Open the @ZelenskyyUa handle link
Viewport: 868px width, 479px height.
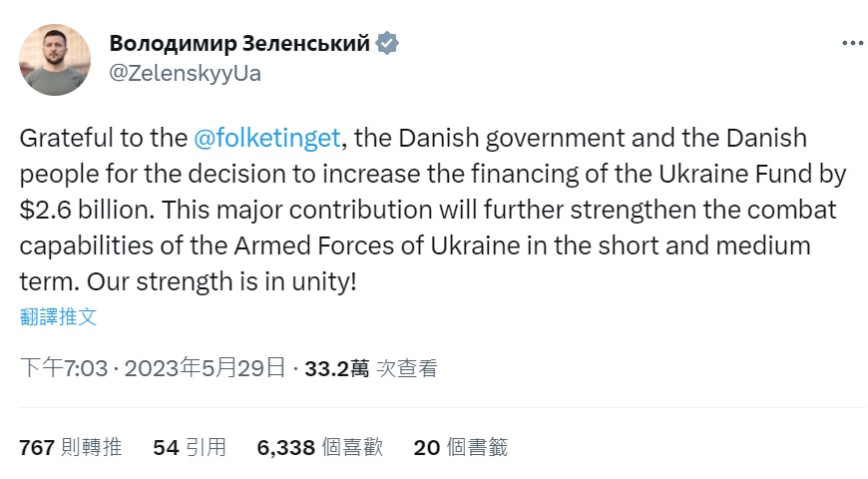(x=185, y=74)
